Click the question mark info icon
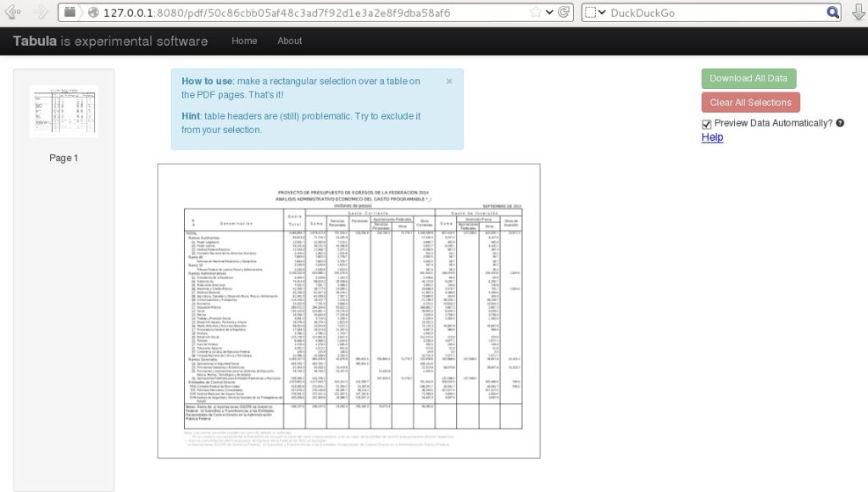The height and width of the screenshot is (492, 868). coord(840,123)
